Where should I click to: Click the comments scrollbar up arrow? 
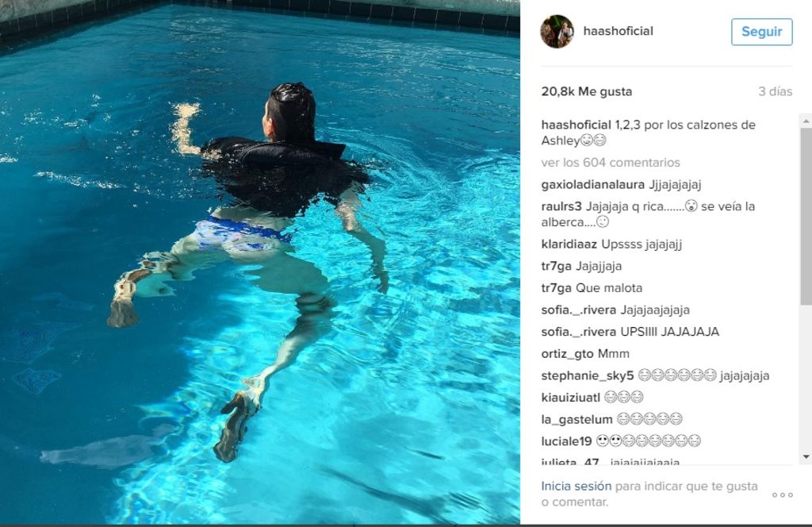click(806, 121)
